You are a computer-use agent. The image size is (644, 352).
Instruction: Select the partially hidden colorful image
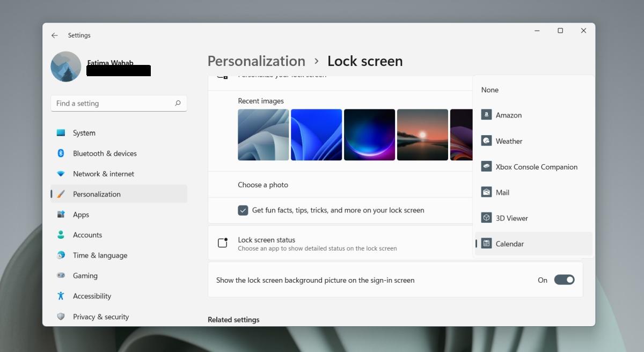coord(461,135)
